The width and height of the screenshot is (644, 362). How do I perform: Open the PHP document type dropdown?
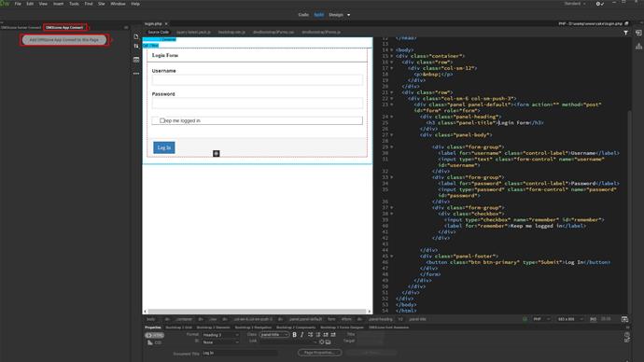pos(541,319)
